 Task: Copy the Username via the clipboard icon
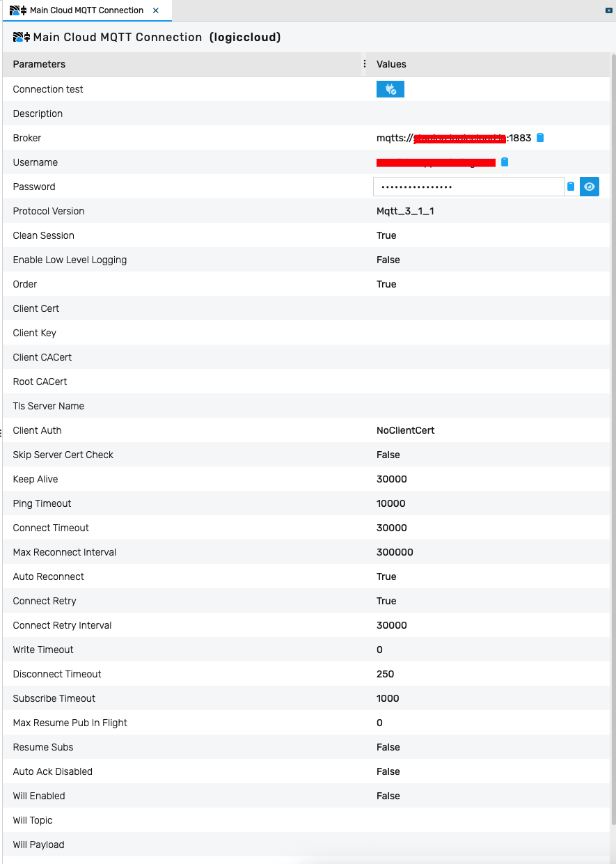pyautogui.click(x=504, y=162)
